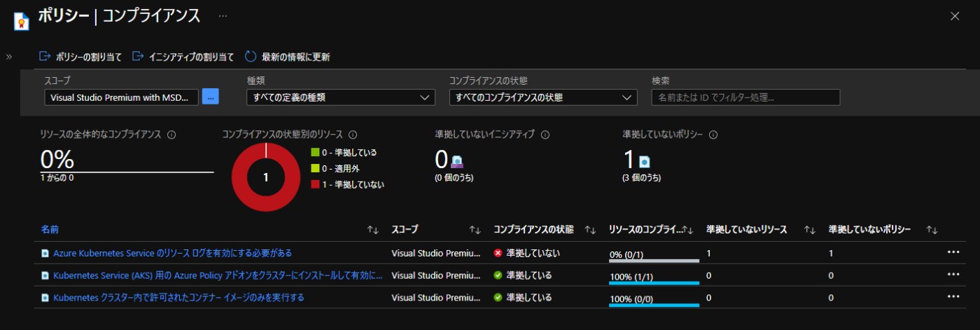Click policy icon for リソース ログ row

click(x=45, y=253)
